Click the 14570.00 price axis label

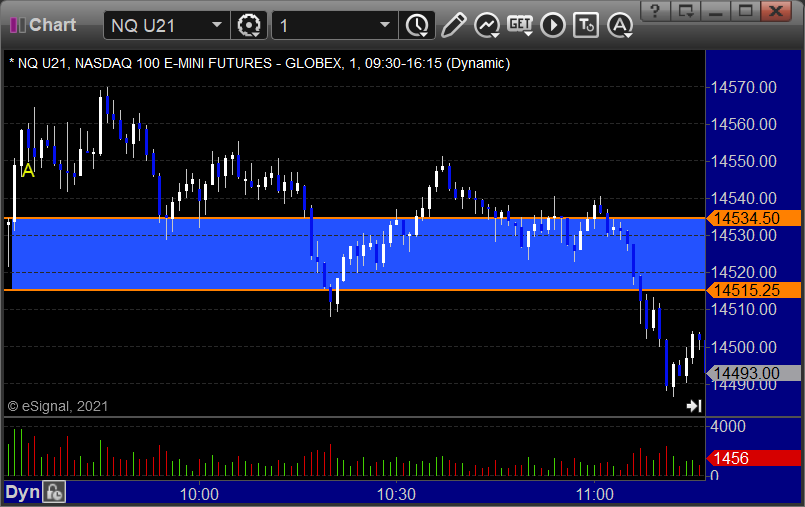[x=743, y=87]
